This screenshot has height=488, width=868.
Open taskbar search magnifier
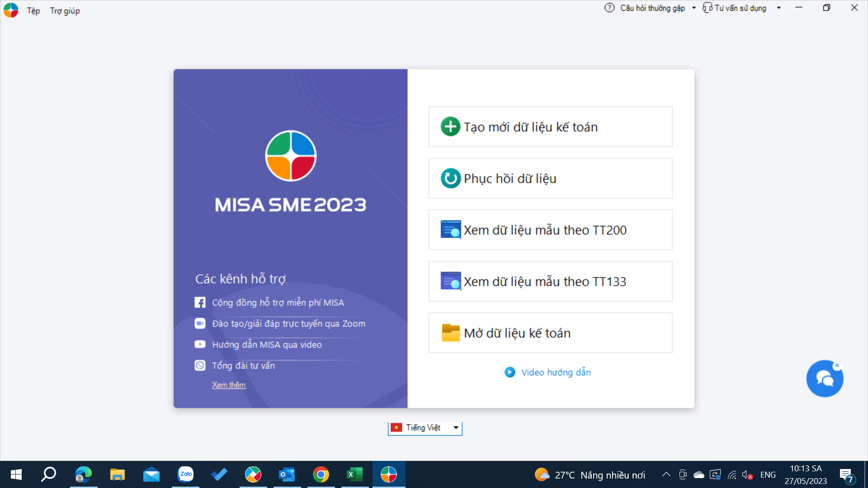point(48,474)
